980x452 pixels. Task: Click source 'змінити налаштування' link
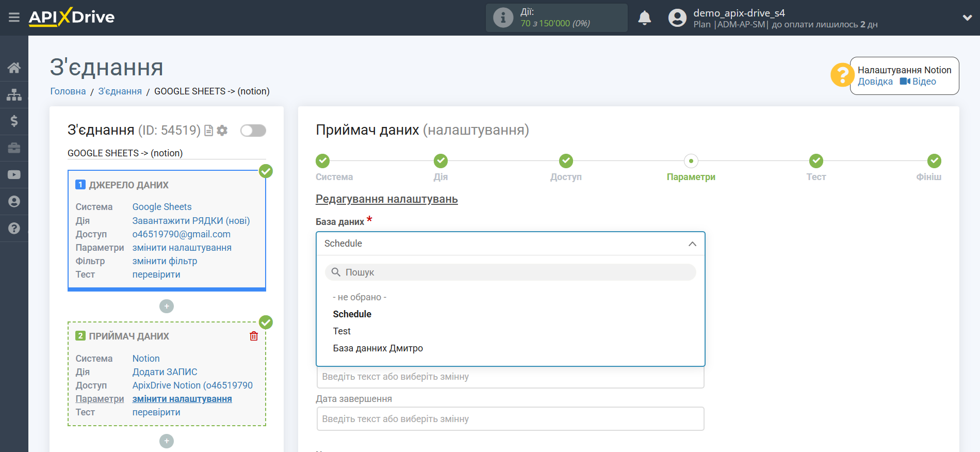coord(182,248)
